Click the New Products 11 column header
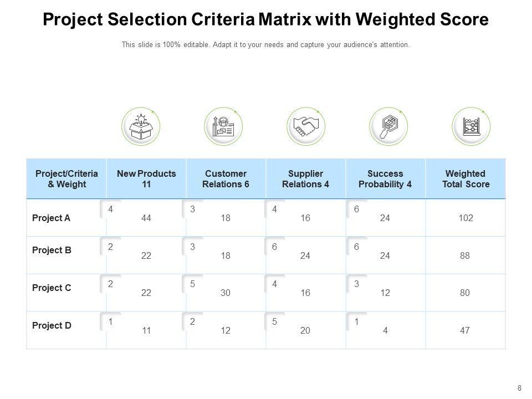This screenshot has width=532, height=399. 146,179
